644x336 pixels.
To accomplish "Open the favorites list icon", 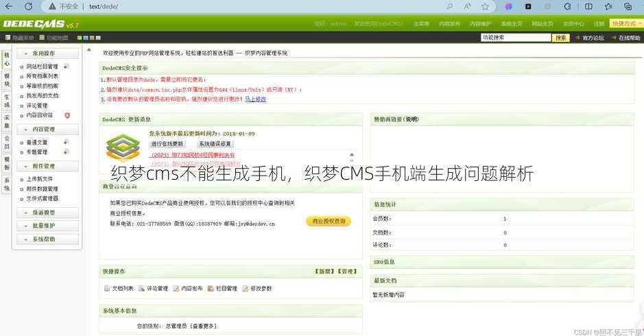I will tap(608, 6).
